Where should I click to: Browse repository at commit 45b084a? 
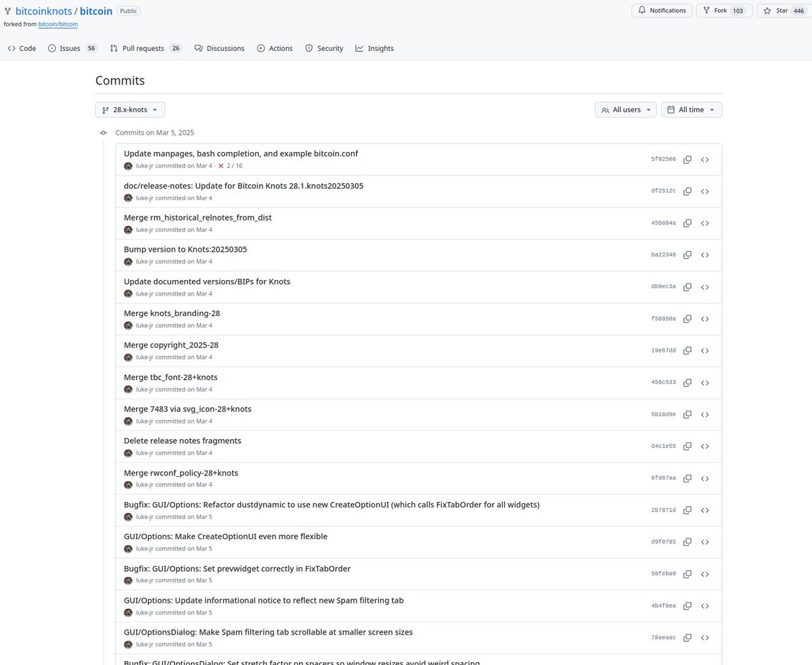[704, 223]
